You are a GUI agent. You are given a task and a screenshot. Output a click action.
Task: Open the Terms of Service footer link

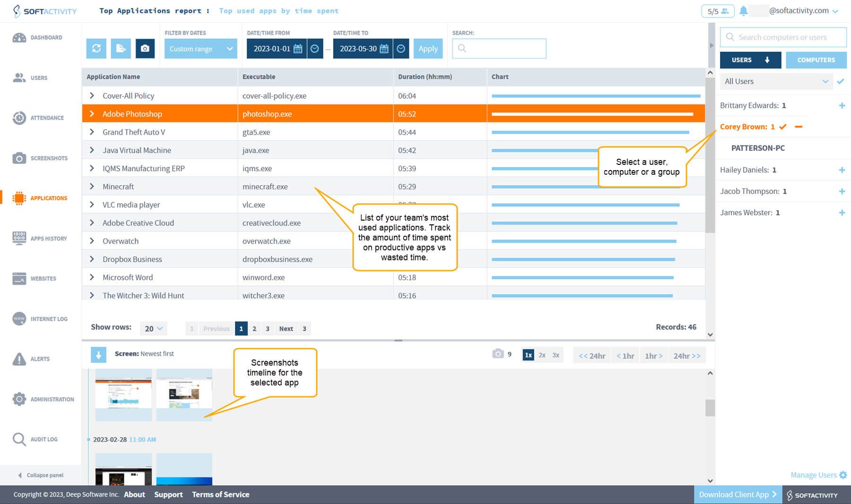tap(220, 495)
